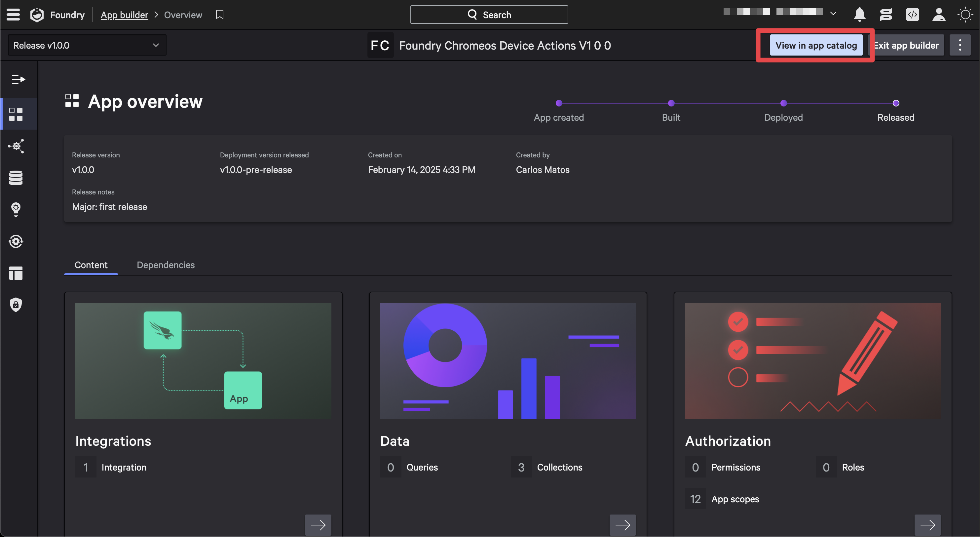Open the notifications bell
This screenshot has width=980, height=537.
tap(859, 15)
